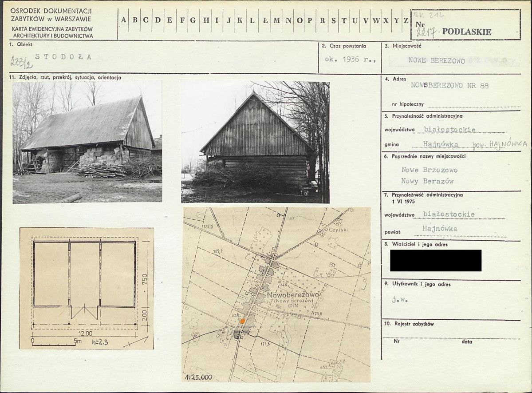The width and height of the screenshot is (532, 393).
Task: Click the 'Rejestr zabytków' heading
Action: [x=414, y=324]
